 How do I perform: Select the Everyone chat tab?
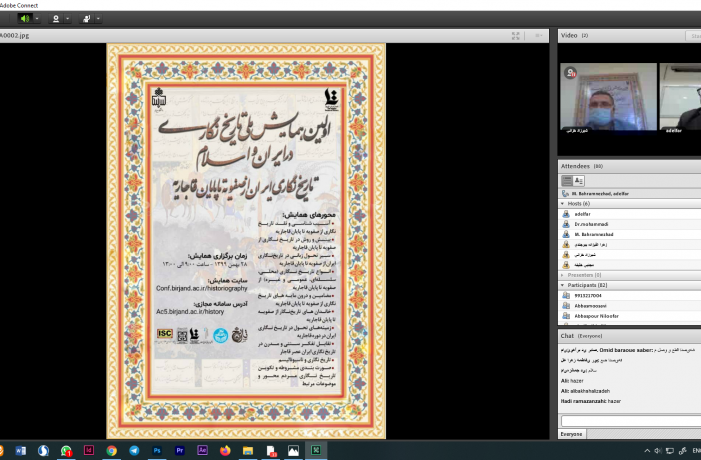point(572,434)
